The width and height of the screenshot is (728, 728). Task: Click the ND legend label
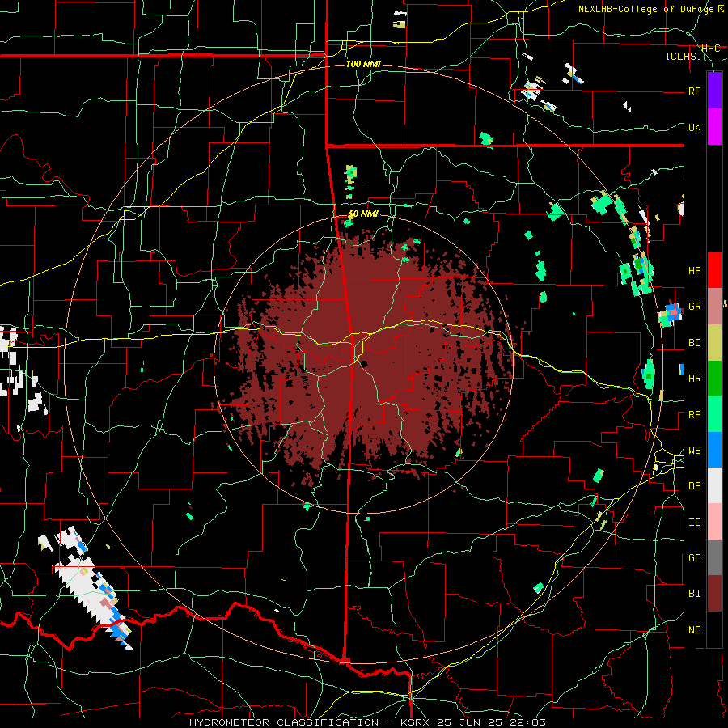click(x=695, y=630)
